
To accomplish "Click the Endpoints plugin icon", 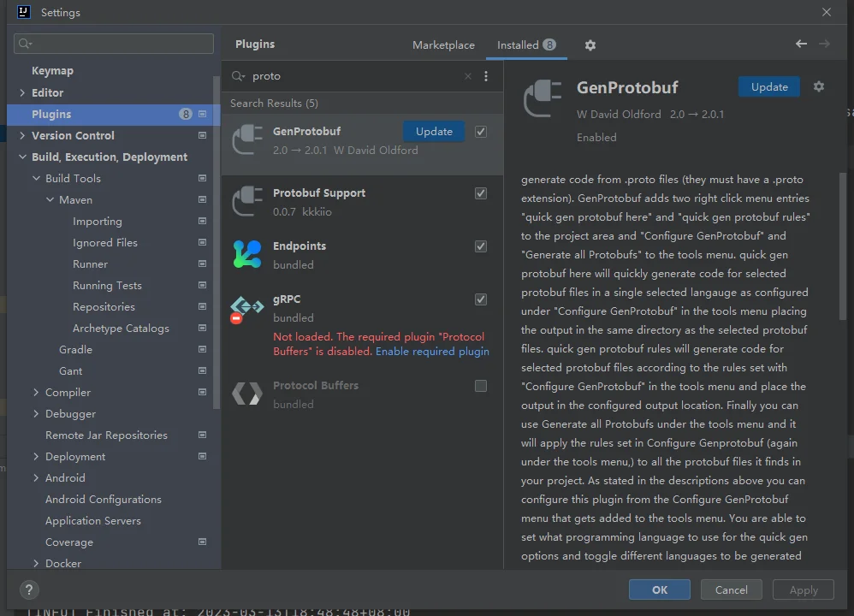I will [x=247, y=254].
